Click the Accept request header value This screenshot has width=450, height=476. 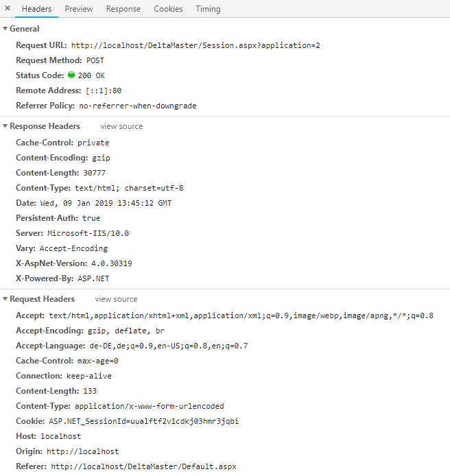pos(241,316)
